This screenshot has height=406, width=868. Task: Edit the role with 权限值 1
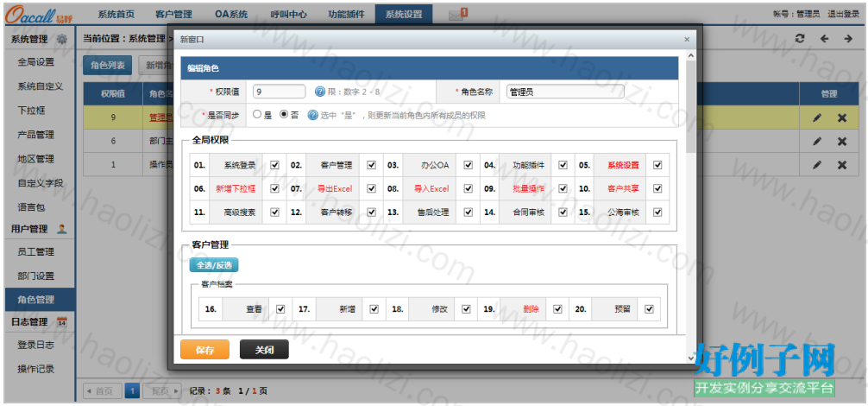click(x=816, y=164)
